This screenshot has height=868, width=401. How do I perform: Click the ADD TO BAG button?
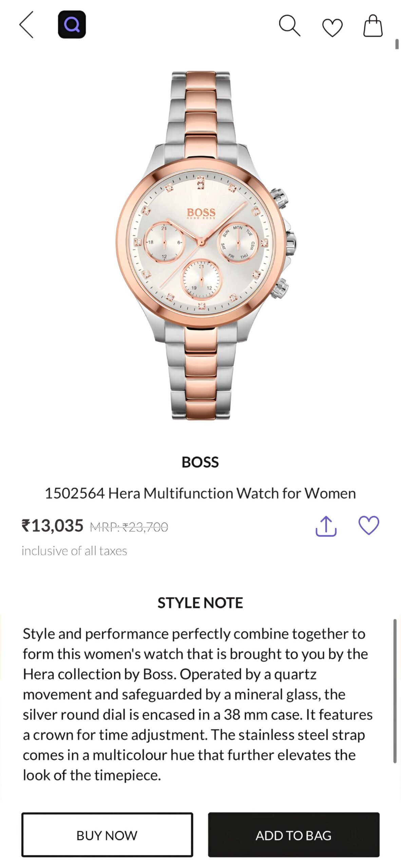(293, 835)
